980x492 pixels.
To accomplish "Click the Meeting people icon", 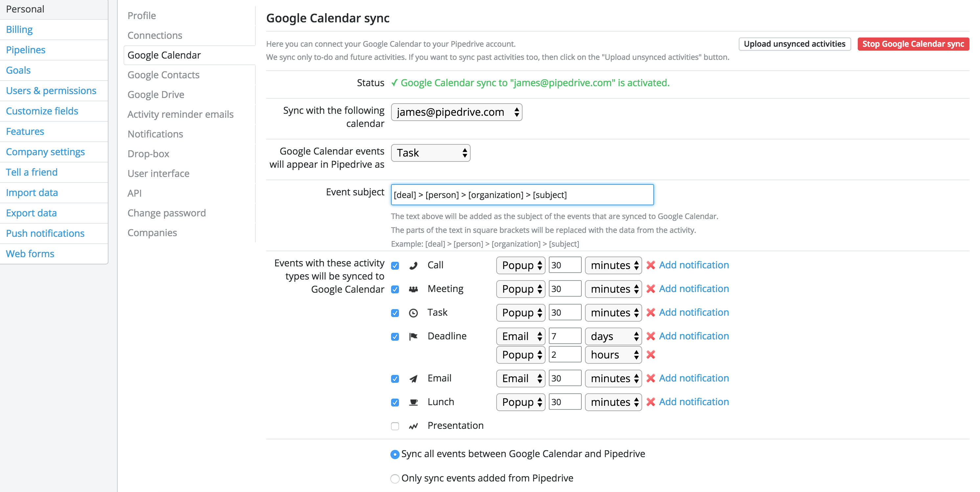I will (x=413, y=289).
